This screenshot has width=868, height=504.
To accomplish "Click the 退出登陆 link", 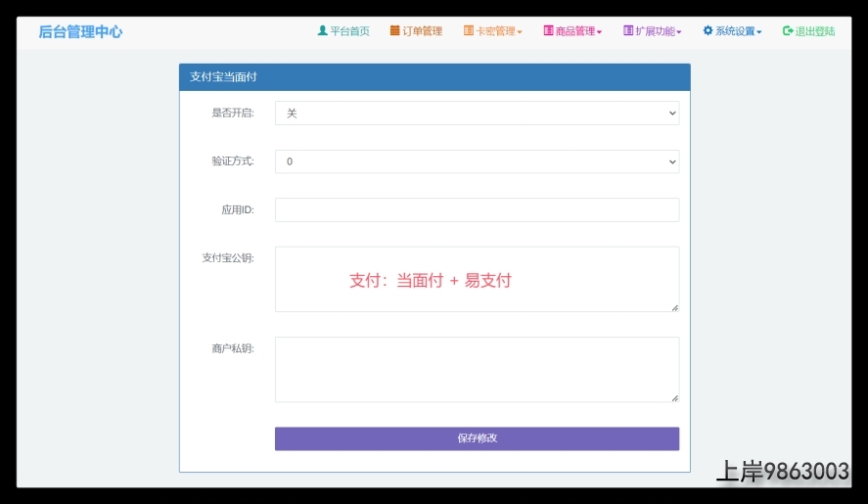I will point(808,31).
